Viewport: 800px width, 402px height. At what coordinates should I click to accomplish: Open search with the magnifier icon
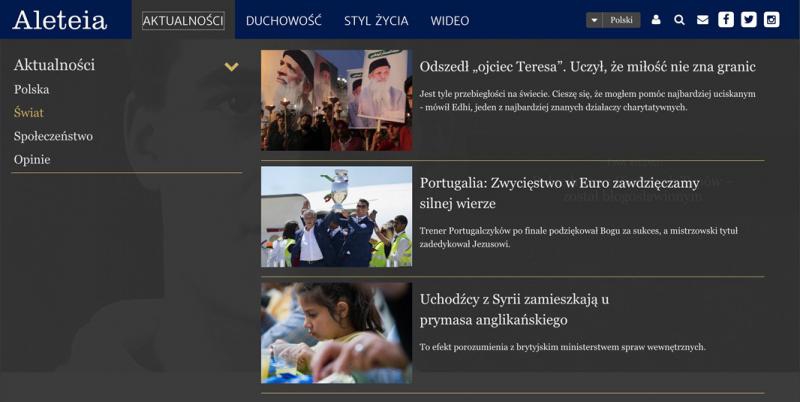tap(679, 20)
